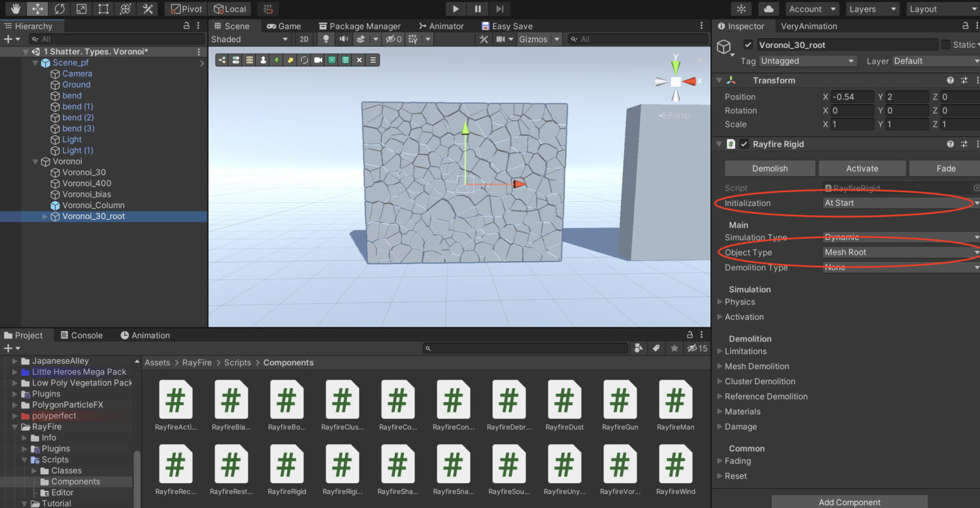980x508 pixels.
Task: Open the Console tab
Action: pyautogui.click(x=82, y=335)
